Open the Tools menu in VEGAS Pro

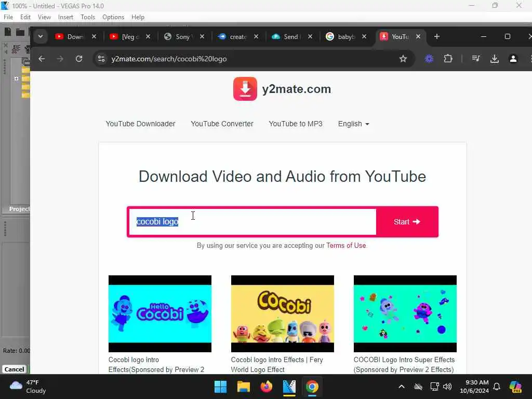point(87,17)
